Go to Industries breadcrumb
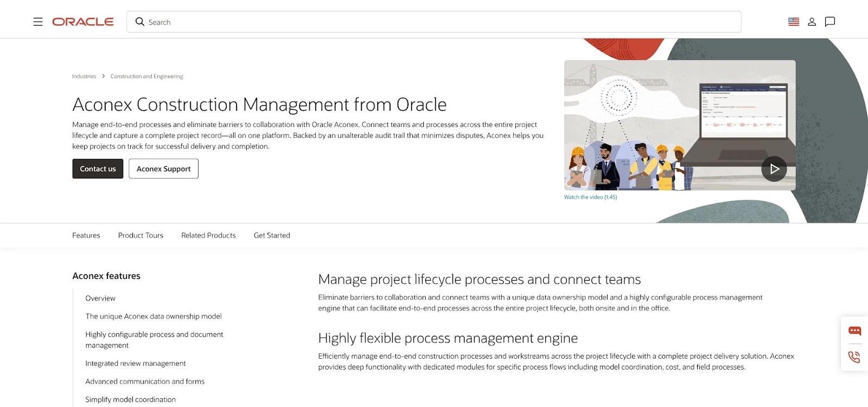 click(x=84, y=77)
